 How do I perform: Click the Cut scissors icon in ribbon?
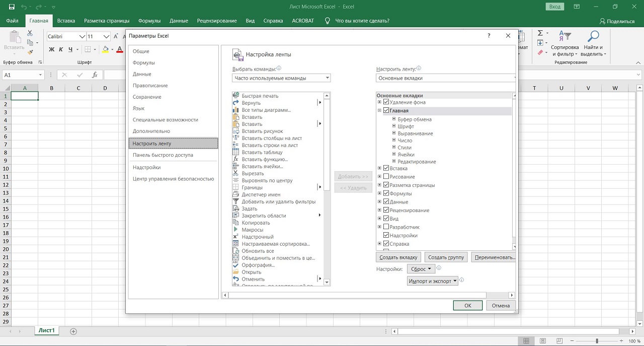[30, 33]
